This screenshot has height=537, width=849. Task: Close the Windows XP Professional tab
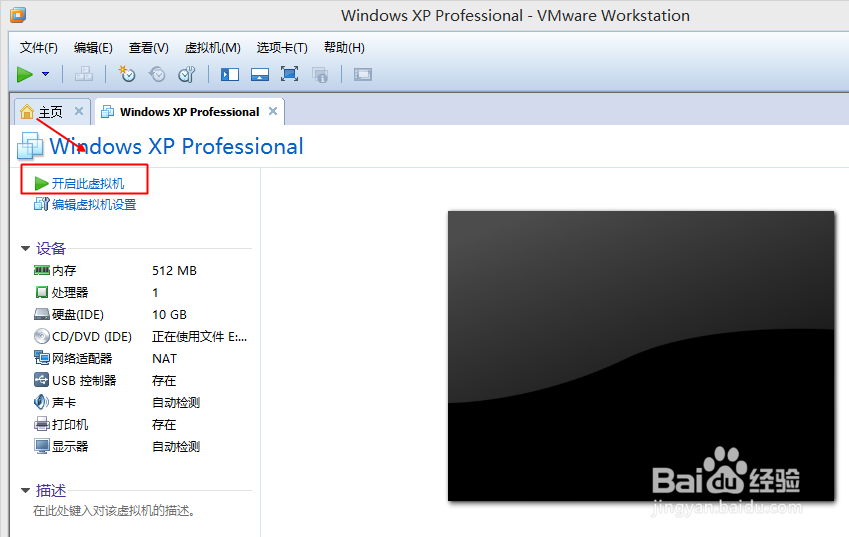[273, 111]
